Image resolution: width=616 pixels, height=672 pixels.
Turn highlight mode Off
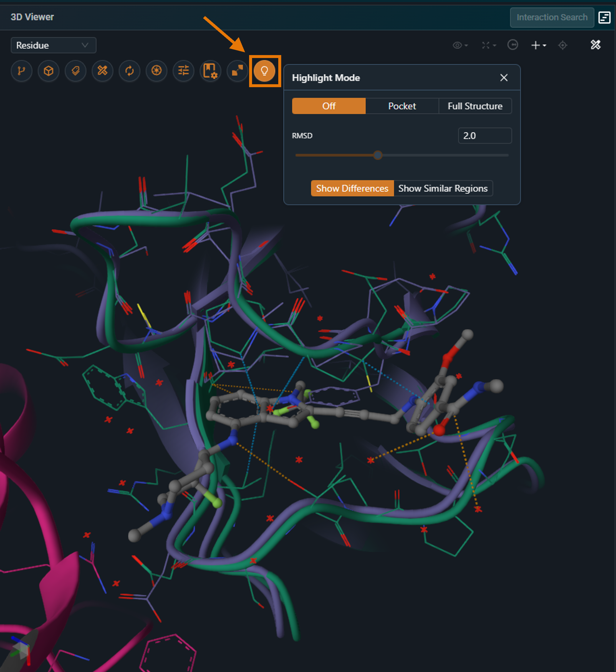point(329,106)
